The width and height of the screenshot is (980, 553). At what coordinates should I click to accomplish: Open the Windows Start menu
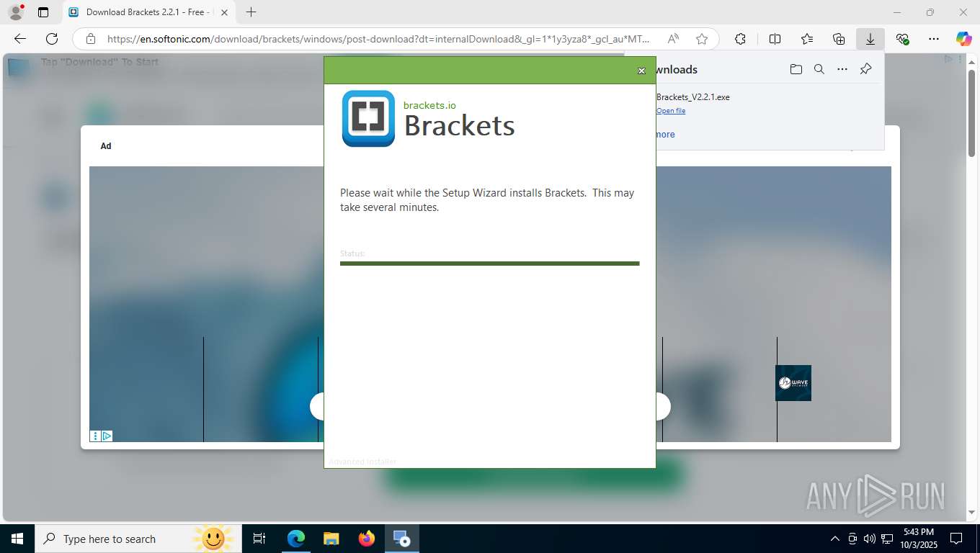pos(17,539)
